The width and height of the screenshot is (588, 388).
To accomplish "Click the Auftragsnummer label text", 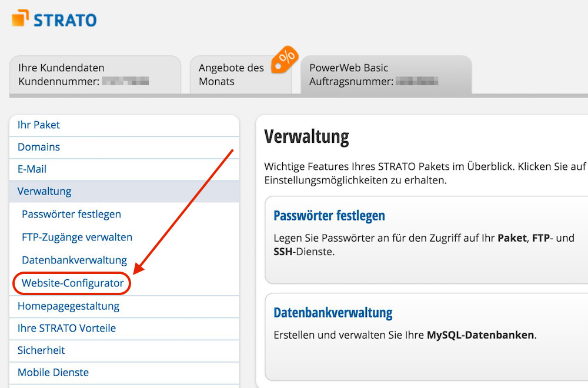I will (x=352, y=81).
